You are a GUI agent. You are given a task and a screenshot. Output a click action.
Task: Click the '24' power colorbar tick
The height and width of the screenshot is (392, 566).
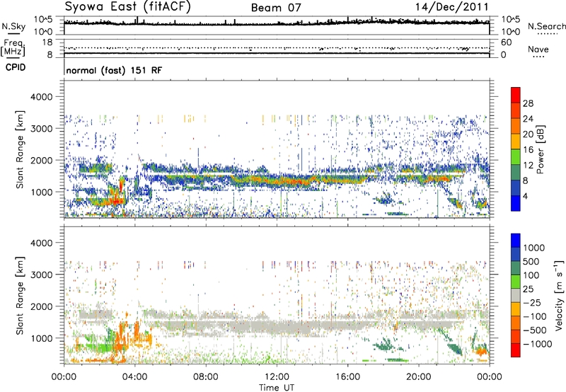pos(528,119)
